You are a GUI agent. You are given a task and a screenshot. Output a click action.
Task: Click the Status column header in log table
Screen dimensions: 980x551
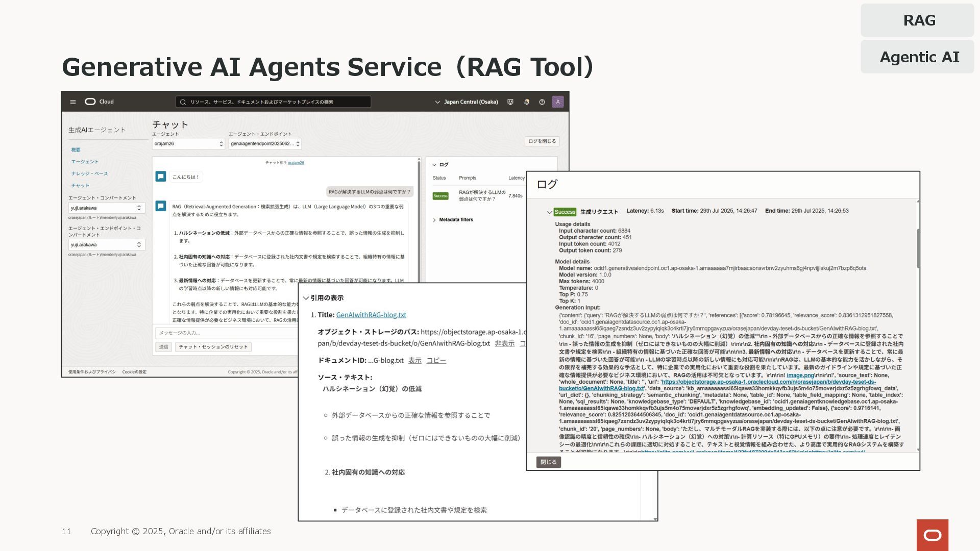pyautogui.click(x=439, y=178)
